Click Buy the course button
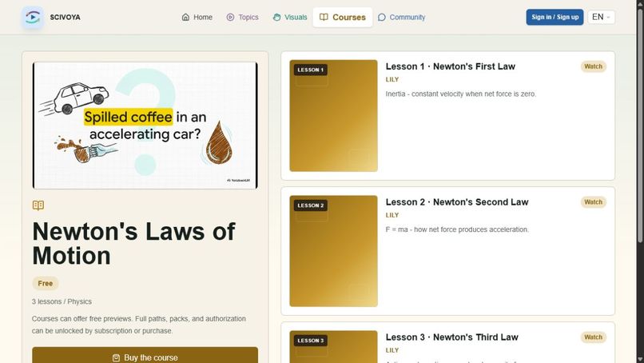This screenshot has height=363, width=644. click(x=145, y=355)
